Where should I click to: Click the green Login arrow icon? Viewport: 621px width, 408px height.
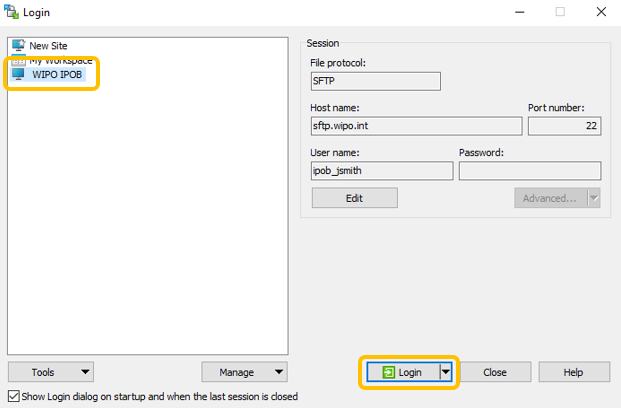(x=388, y=372)
